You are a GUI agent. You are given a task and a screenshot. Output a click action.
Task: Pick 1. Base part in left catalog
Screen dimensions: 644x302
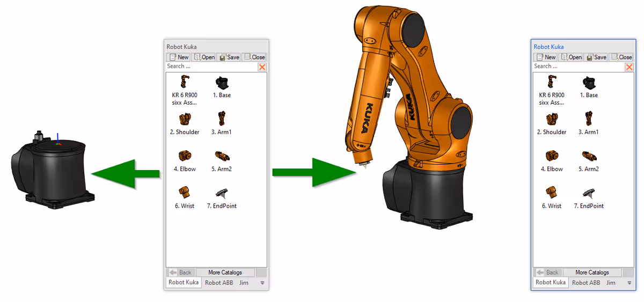pyautogui.click(x=222, y=87)
